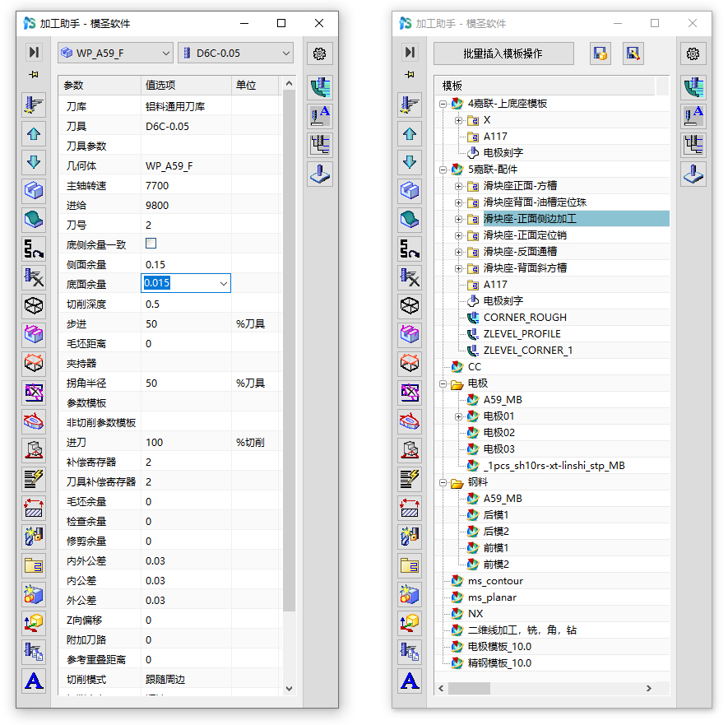Screen dimensions: 728x725
Task: Click the save-with-cube icon beside batch insert
Action: pyautogui.click(x=600, y=54)
